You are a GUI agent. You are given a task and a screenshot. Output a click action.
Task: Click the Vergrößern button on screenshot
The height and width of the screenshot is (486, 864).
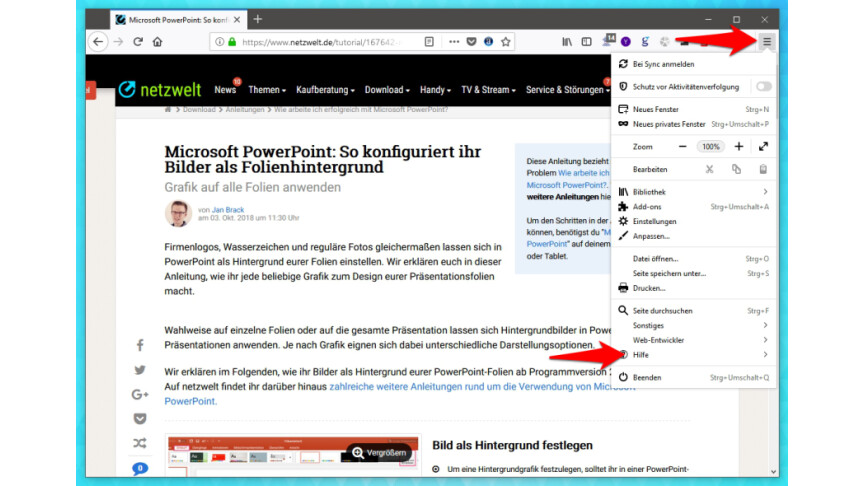click(379, 453)
